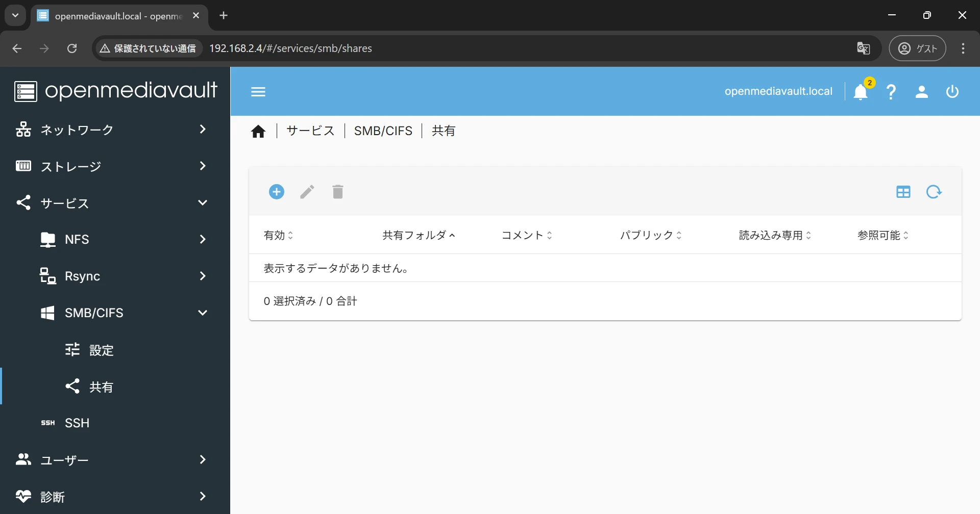
Task: Go back with browser back arrow
Action: click(x=17, y=48)
